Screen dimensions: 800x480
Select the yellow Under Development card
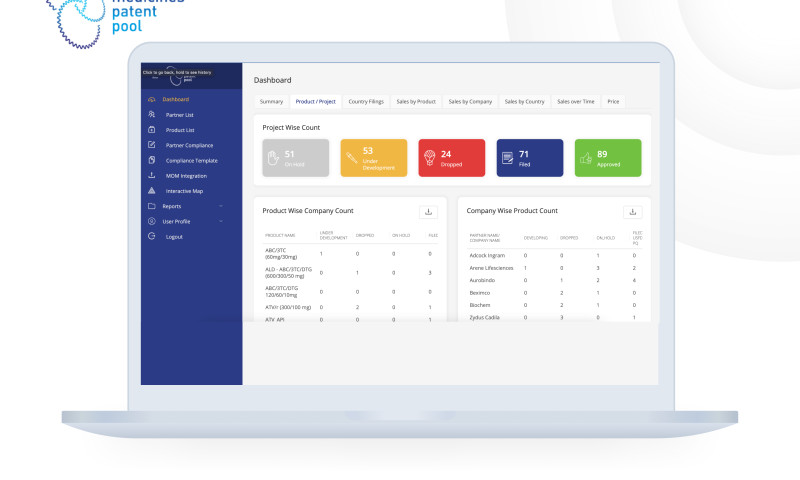tap(374, 158)
